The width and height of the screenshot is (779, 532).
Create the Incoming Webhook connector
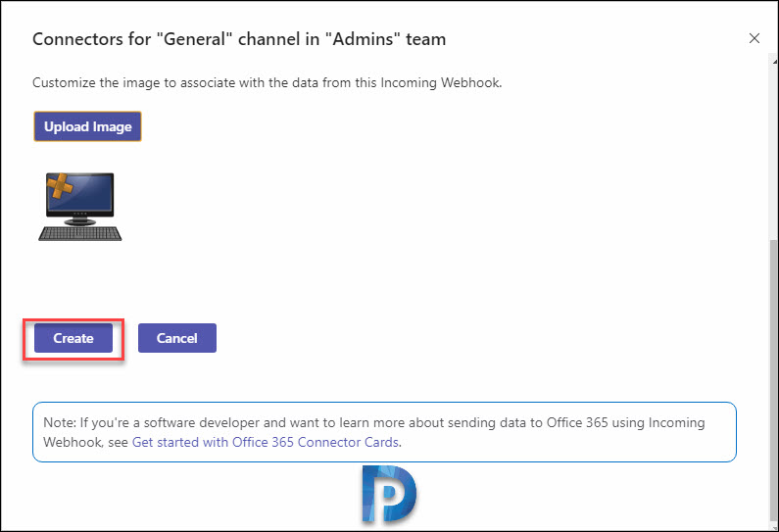[x=73, y=338]
